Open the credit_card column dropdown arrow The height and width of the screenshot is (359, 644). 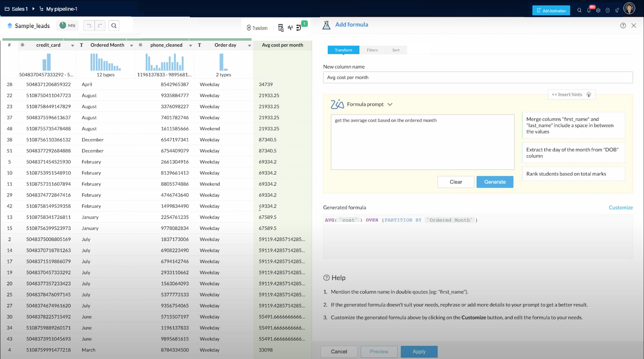coord(72,45)
